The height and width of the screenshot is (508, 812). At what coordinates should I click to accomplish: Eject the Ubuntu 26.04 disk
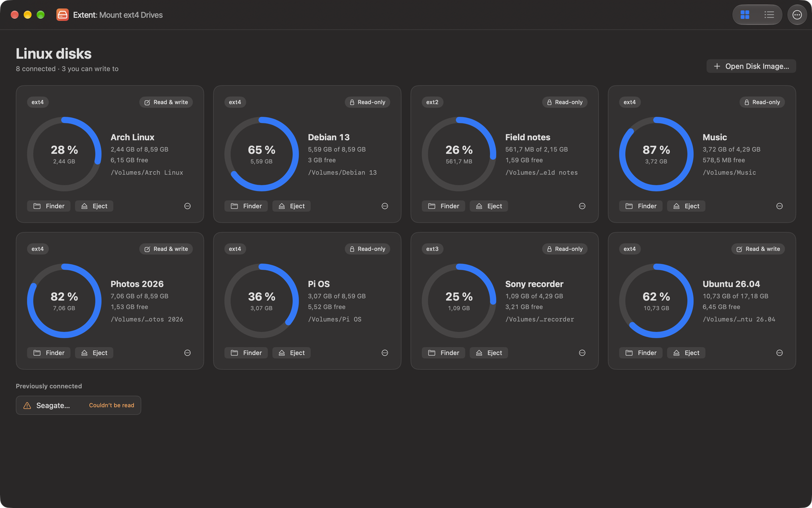pyautogui.click(x=686, y=353)
